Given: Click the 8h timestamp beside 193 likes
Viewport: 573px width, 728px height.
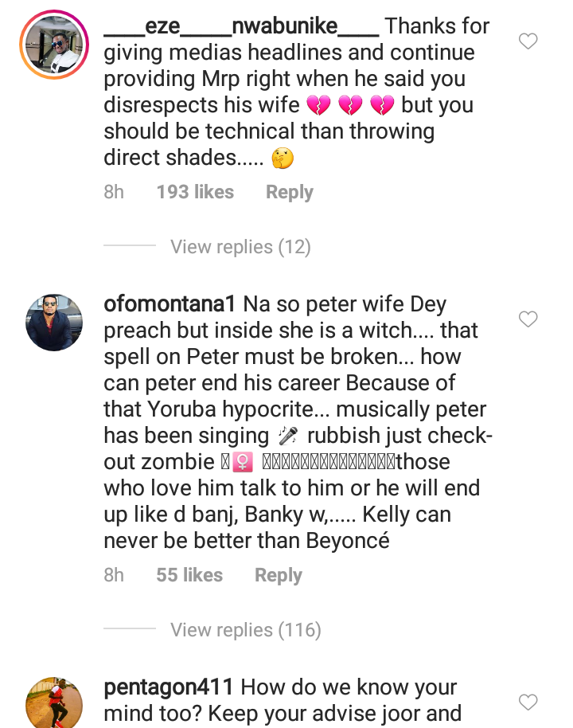Looking at the screenshot, I should (114, 192).
